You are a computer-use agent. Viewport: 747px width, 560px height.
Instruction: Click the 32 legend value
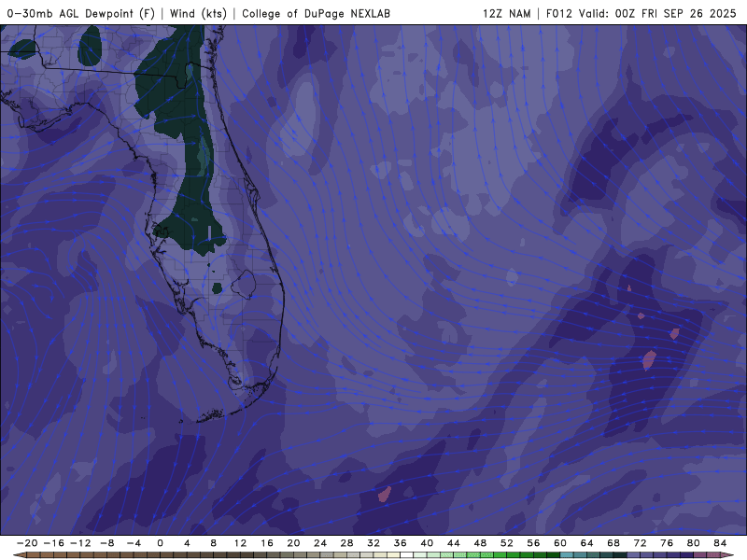coord(373,543)
